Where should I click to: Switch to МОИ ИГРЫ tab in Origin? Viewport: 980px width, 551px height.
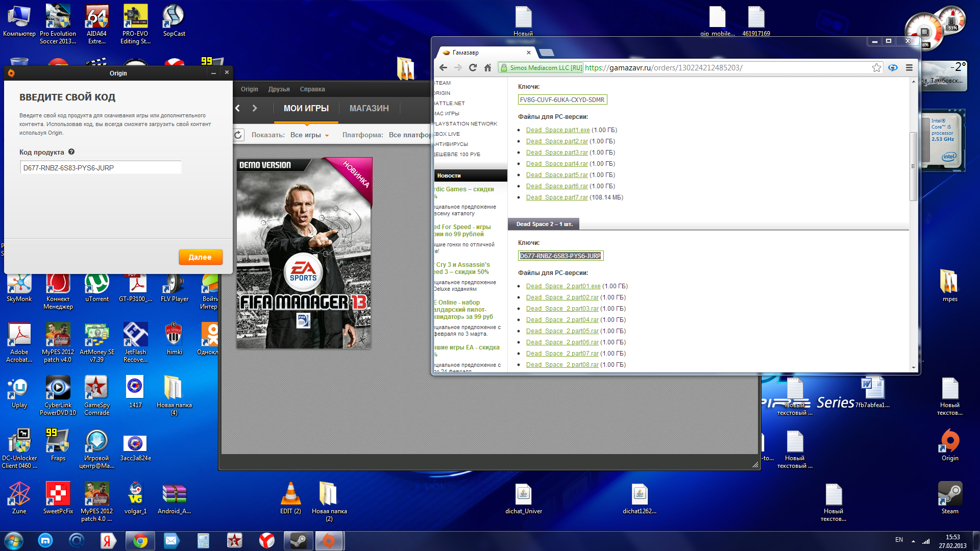[306, 108]
